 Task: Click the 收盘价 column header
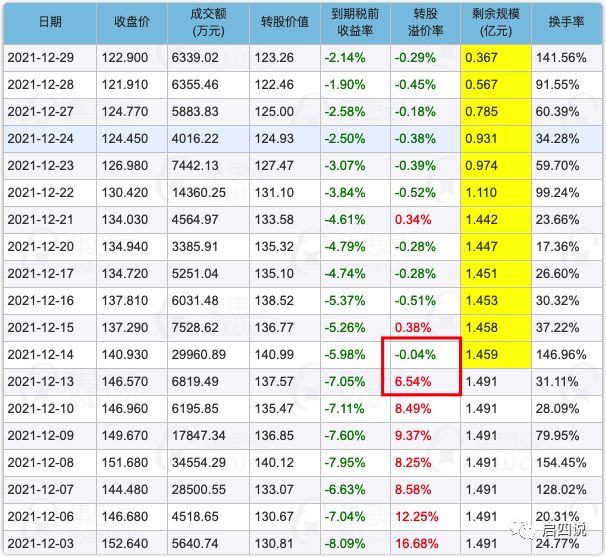pos(132,23)
